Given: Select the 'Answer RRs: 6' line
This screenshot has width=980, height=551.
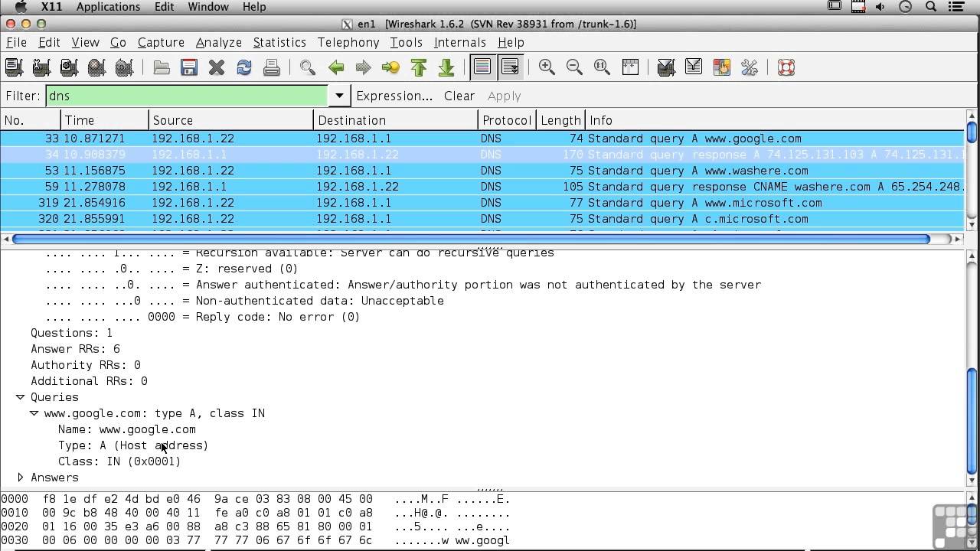Looking at the screenshot, I should pyautogui.click(x=75, y=349).
